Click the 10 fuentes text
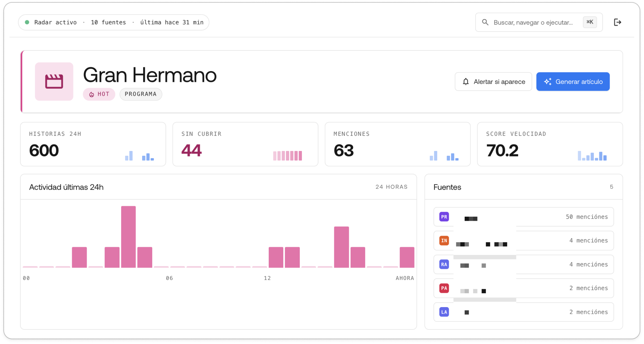 [x=108, y=22]
